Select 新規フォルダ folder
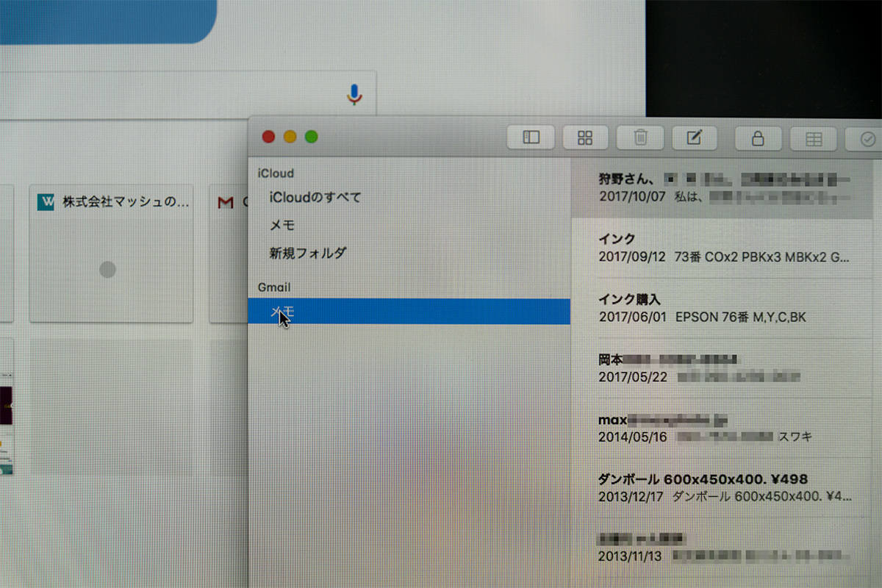882x588 pixels. (409, 254)
